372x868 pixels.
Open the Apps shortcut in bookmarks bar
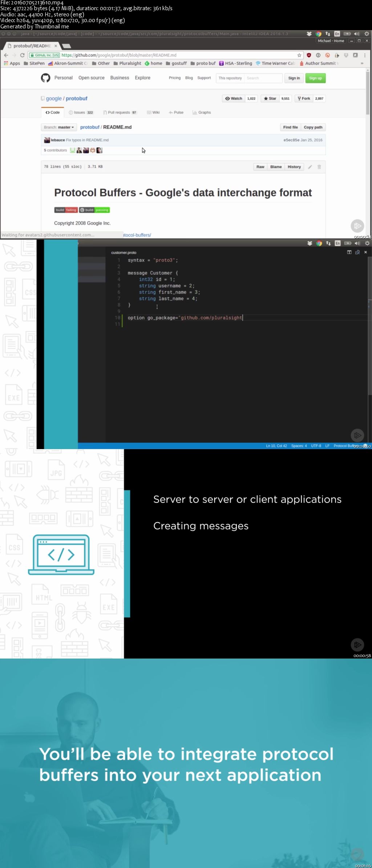point(12,63)
